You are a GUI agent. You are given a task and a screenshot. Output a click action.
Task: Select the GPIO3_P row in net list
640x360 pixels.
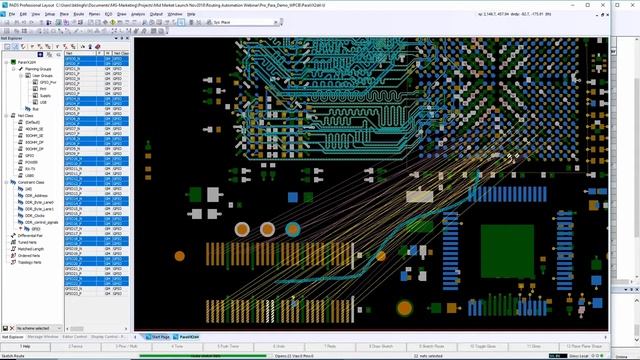tap(96, 94)
